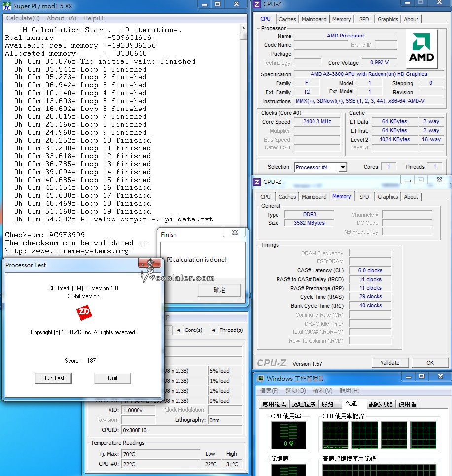
Task: Confirm the Finish dialog with 確定 button
Action: click(219, 290)
